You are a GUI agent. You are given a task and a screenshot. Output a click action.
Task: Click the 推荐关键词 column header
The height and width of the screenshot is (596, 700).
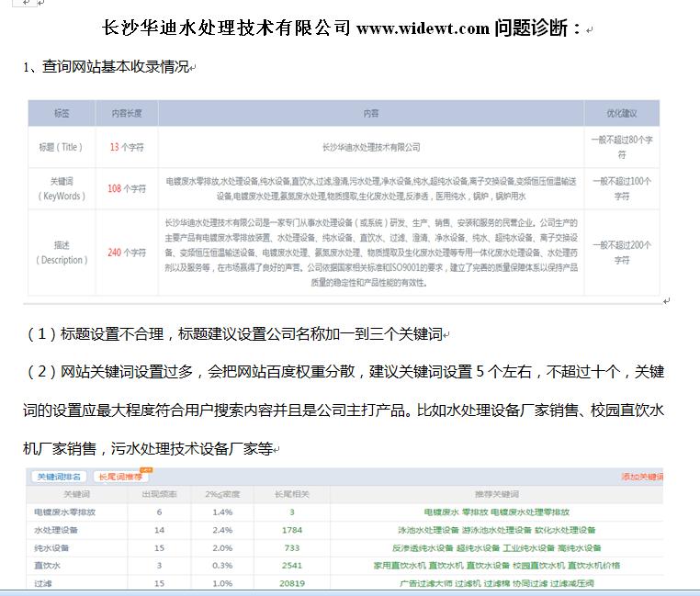[x=497, y=494]
